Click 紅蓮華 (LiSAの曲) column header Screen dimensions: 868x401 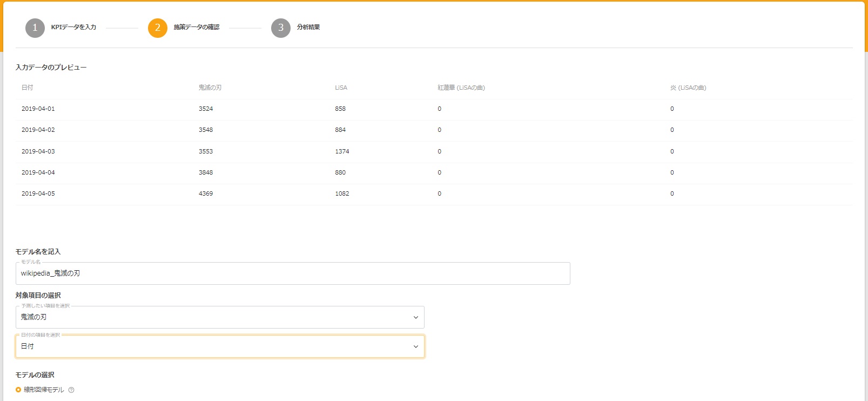click(x=461, y=88)
